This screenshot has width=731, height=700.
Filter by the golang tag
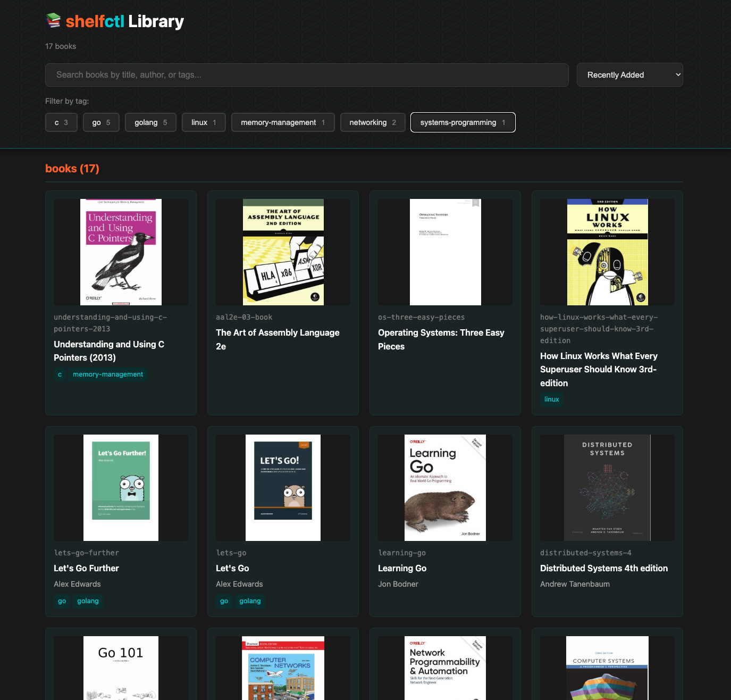click(x=150, y=122)
